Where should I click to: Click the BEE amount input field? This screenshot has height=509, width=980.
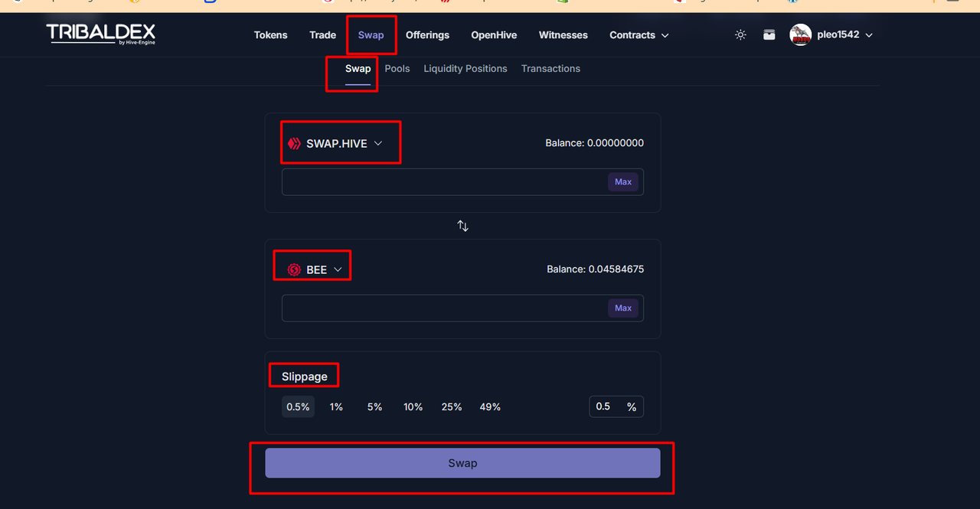click(462, 308)
